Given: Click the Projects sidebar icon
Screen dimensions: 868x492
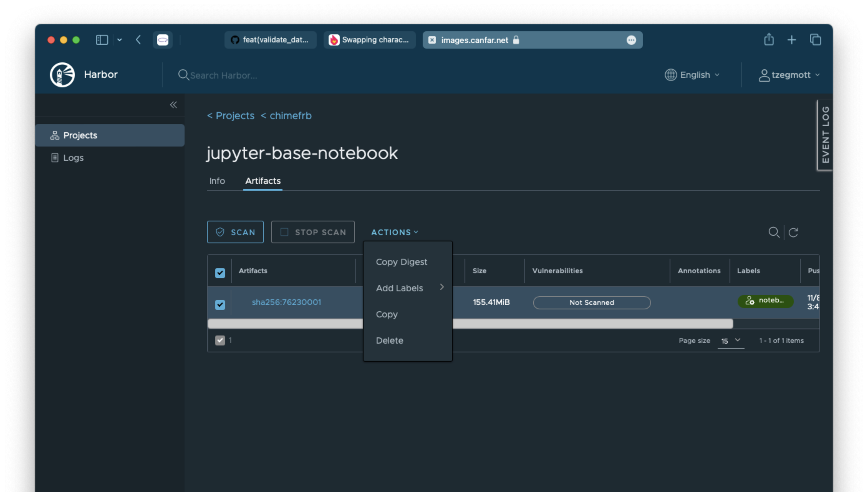Looking at the screenshot, I should tap(55, 135).
